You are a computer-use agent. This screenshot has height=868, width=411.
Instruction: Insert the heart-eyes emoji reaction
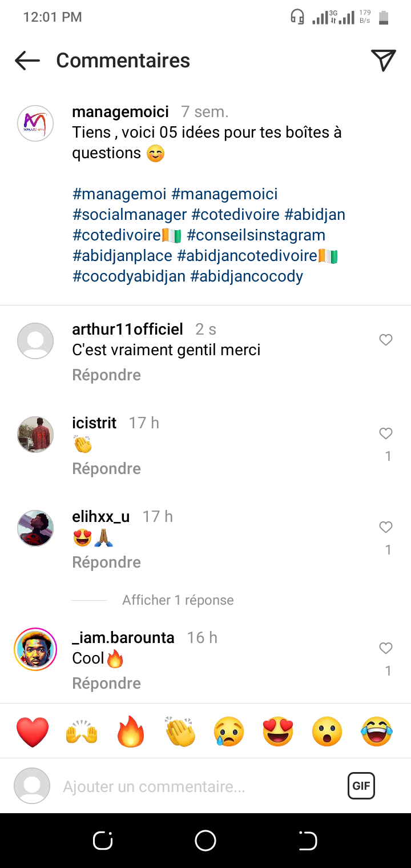279,732
